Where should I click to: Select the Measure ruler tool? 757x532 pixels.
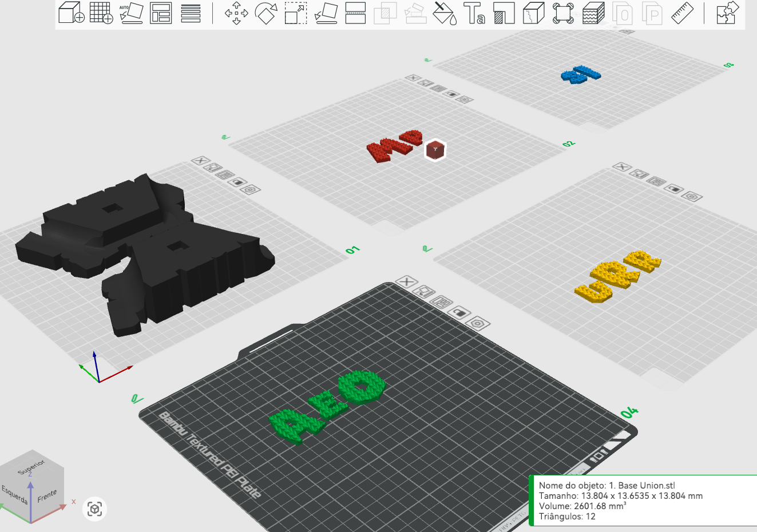tap(682, 13)
